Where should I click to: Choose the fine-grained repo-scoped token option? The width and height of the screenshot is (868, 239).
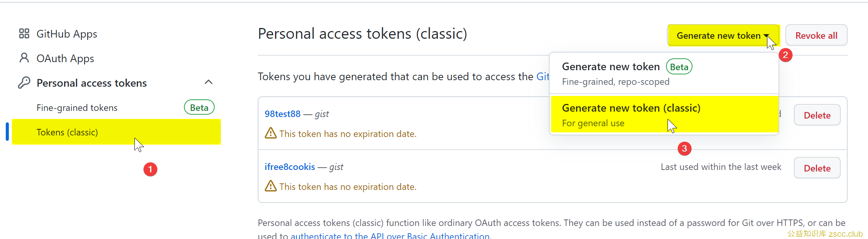(x=664, y=73)
